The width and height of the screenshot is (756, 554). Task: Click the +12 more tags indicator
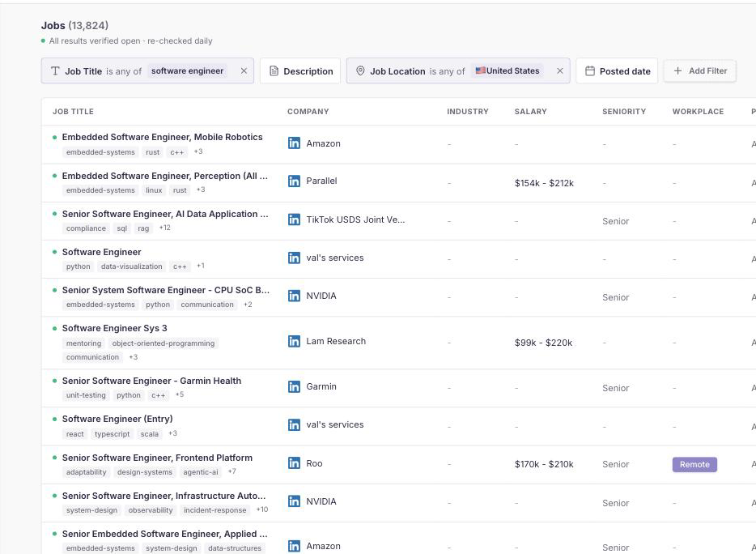click(165, 228)
